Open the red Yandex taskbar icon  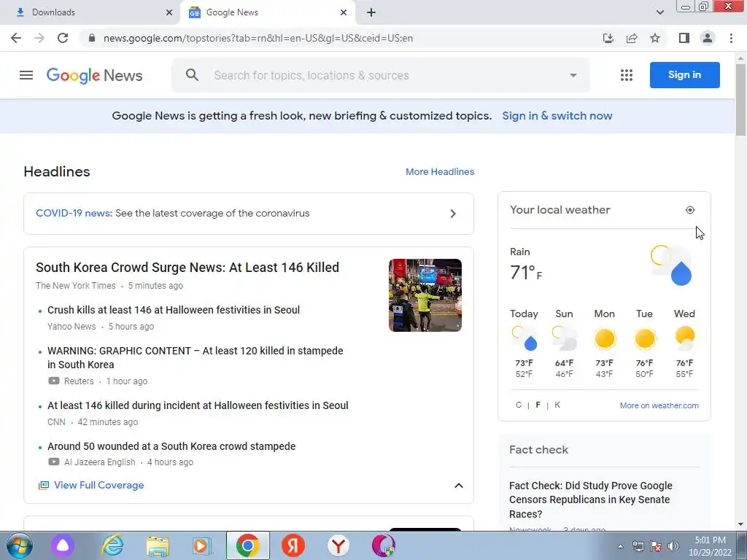coord(293,545)
